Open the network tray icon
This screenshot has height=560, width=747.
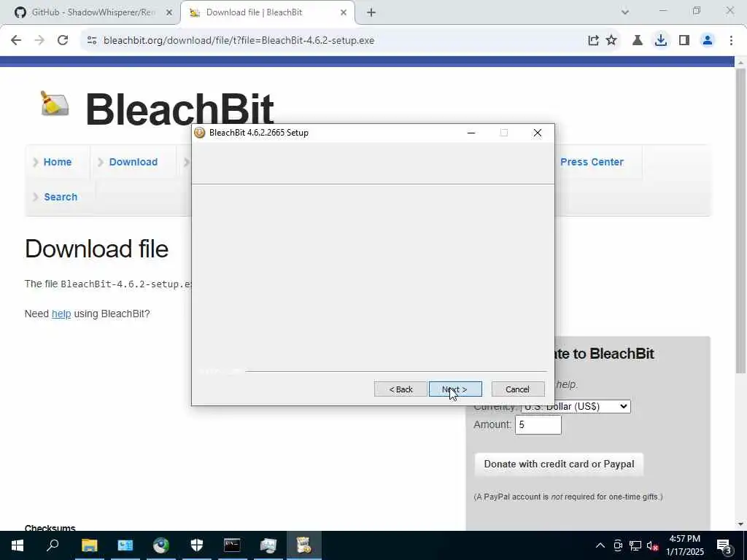pos(635,545)
